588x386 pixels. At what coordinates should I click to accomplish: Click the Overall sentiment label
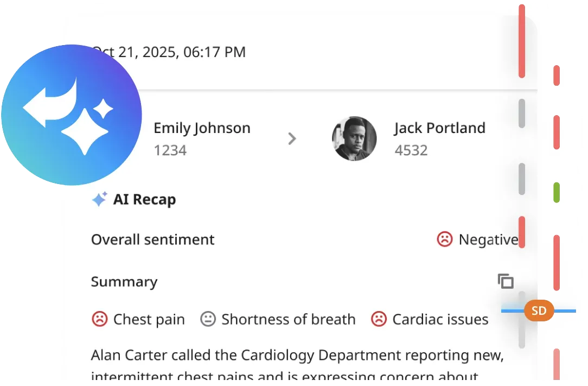pos(152,239)
